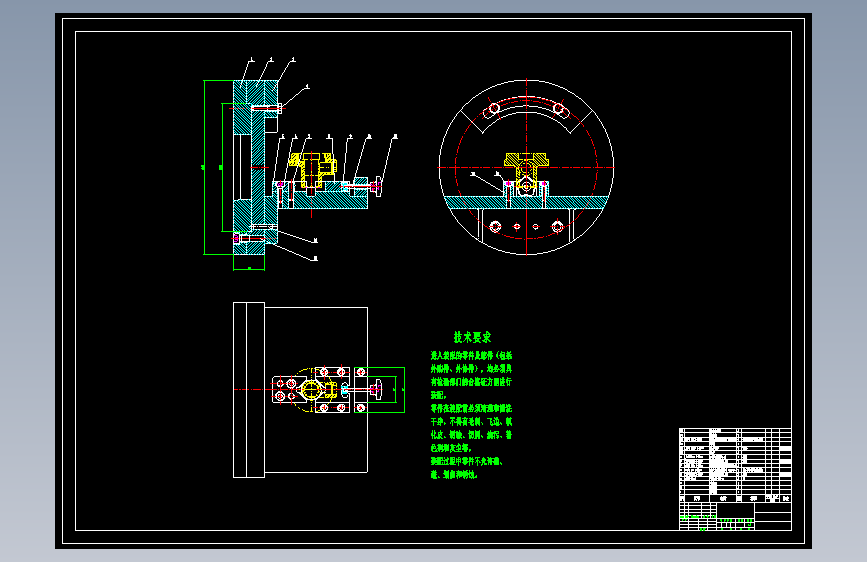Select the title block table
867x562 pixels.
(x=735, y=479)
